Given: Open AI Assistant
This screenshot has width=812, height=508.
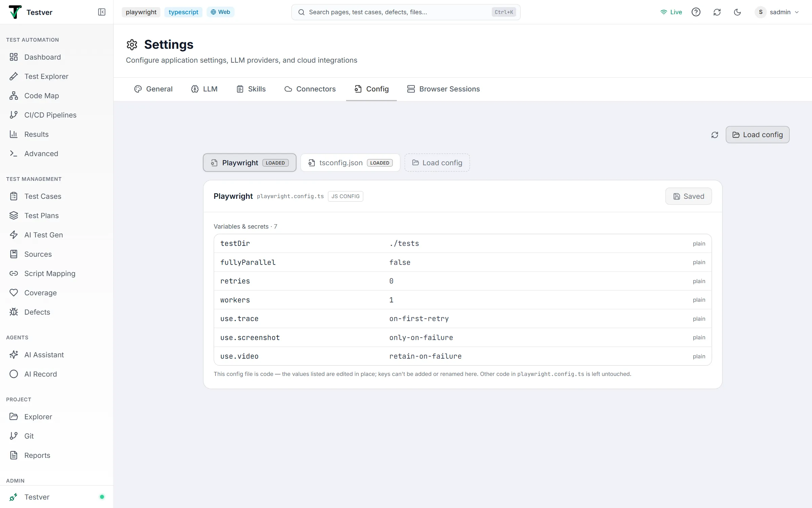Looking at the screenshot, I should 57,355.
